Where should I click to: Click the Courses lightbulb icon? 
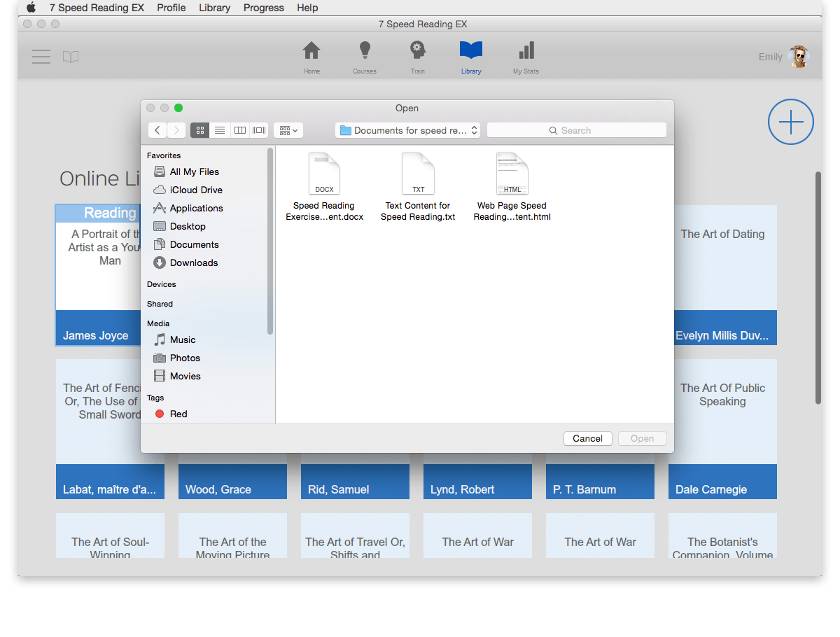point(364,52)
